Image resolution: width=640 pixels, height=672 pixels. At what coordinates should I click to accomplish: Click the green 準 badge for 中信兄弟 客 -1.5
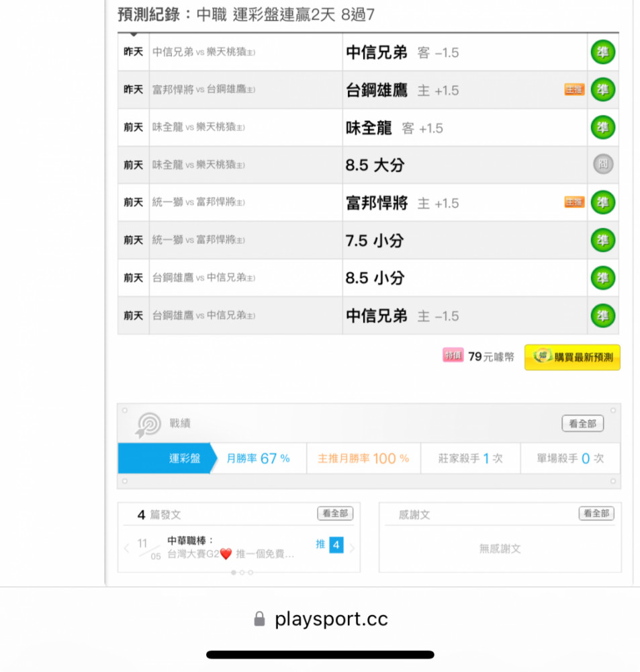[603, 52]
